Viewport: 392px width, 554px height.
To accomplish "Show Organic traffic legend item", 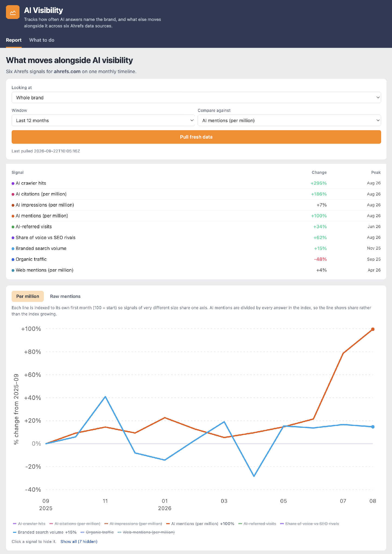I will (x=97, y=532).
